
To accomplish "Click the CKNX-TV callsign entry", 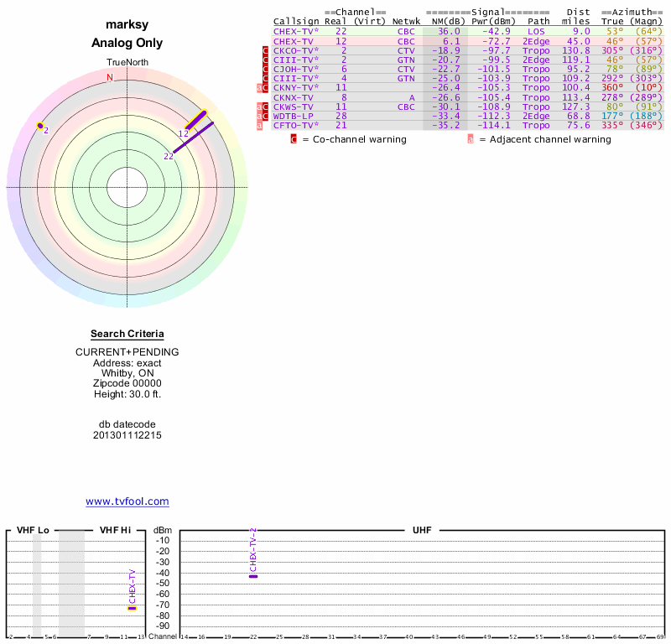I will tap(294, 97).
